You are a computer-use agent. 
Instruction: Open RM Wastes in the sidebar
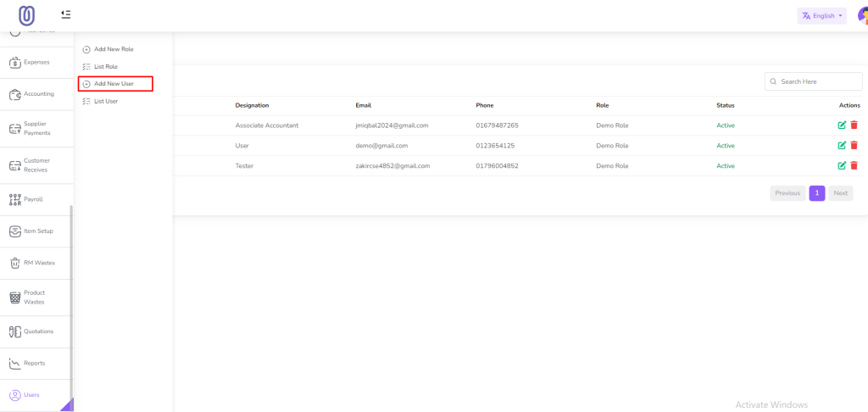(36, 263)
